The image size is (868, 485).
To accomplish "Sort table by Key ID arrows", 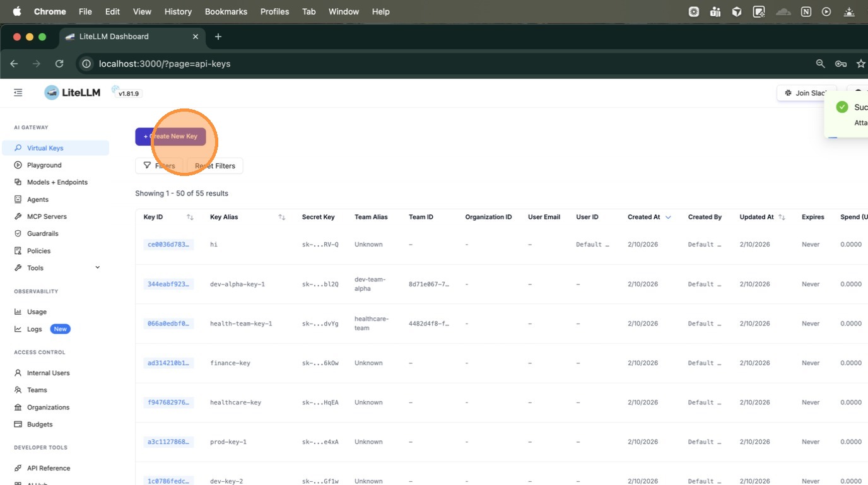I will (x=190, y=217).
